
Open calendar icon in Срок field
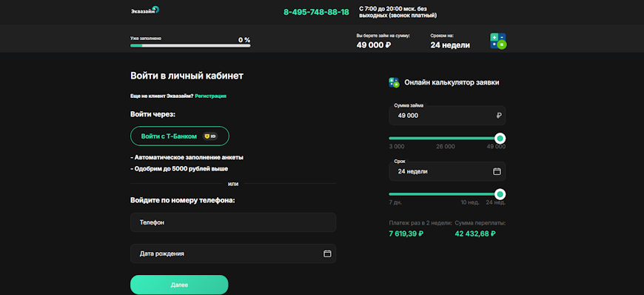point(497,171)
